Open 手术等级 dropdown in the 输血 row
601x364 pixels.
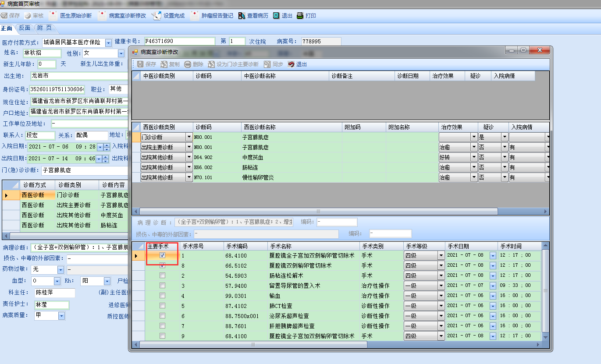[x=441, y=296]
